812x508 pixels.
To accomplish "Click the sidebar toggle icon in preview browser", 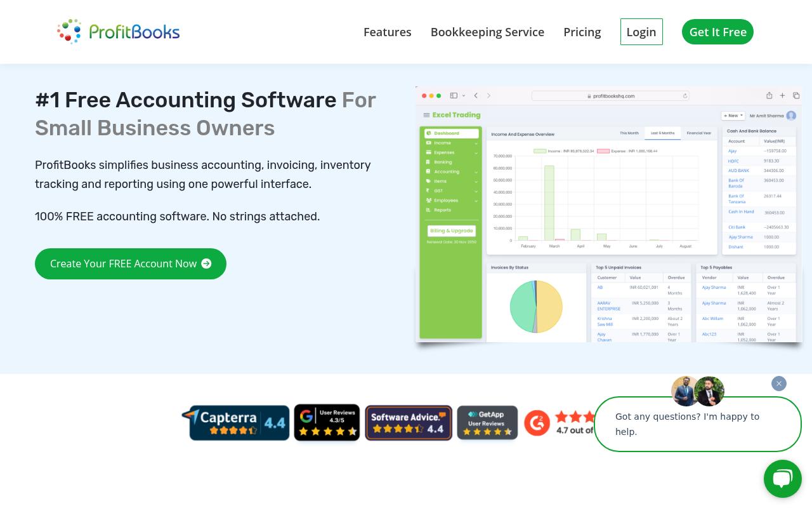I will click(x=454, y=95).
